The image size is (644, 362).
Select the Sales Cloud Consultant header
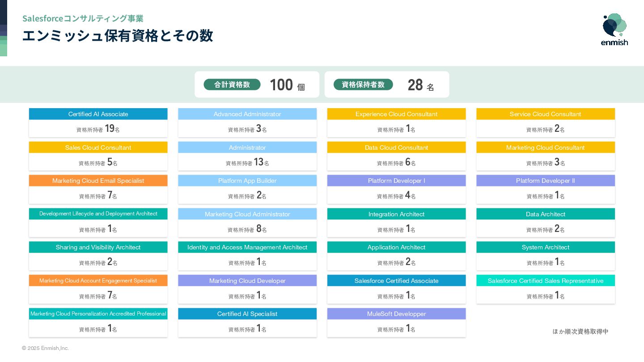(98, 147)
